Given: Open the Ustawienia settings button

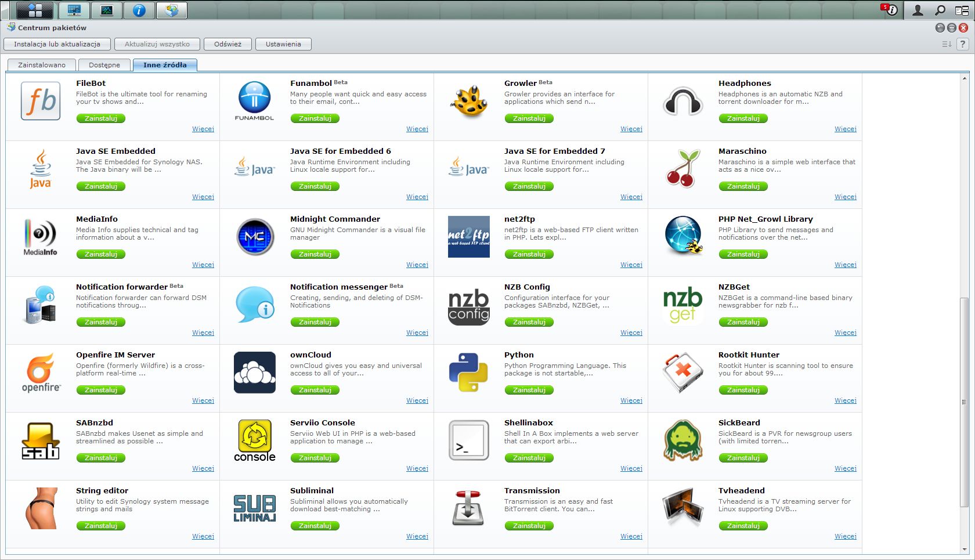Looking at the screenshot, I should pos(283,44).
